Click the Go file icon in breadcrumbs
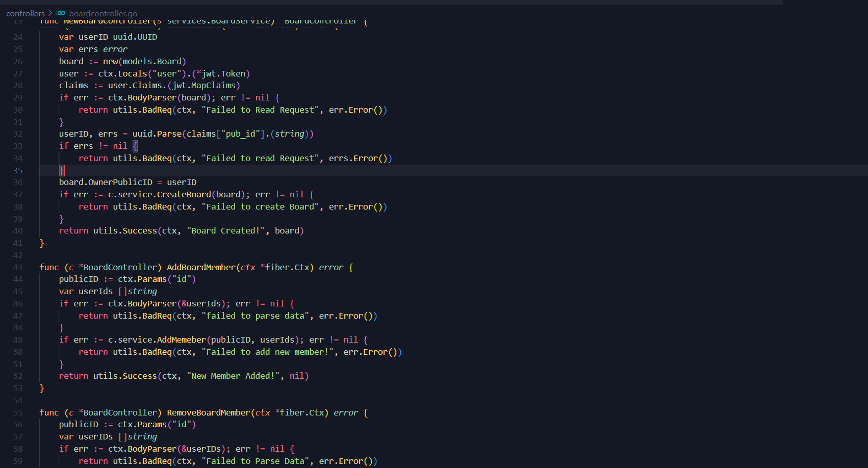Viewport: 868px width, 468px height. (x=61, y=13)
